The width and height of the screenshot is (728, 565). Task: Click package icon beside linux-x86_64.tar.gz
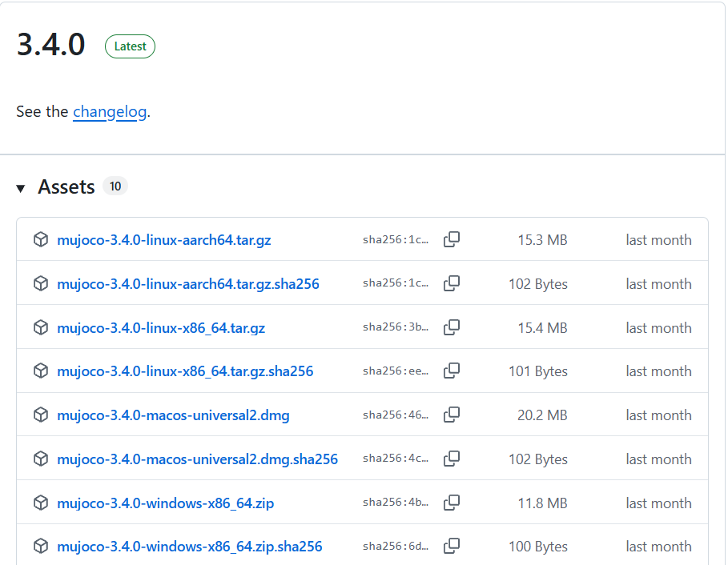[x=41, y=327]
